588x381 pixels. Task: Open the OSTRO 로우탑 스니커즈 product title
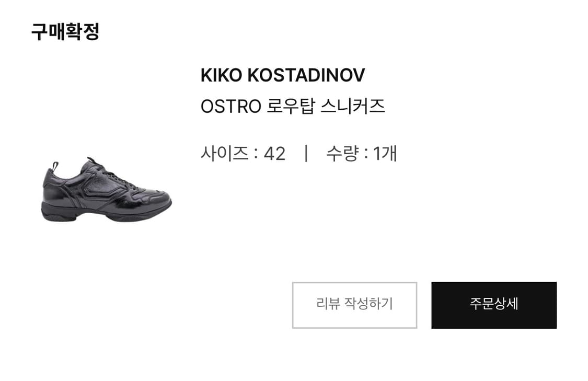[x=293, y=106]
